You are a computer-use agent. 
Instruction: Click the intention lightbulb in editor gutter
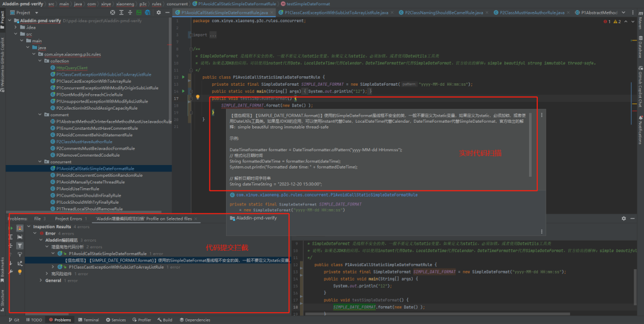197,98
